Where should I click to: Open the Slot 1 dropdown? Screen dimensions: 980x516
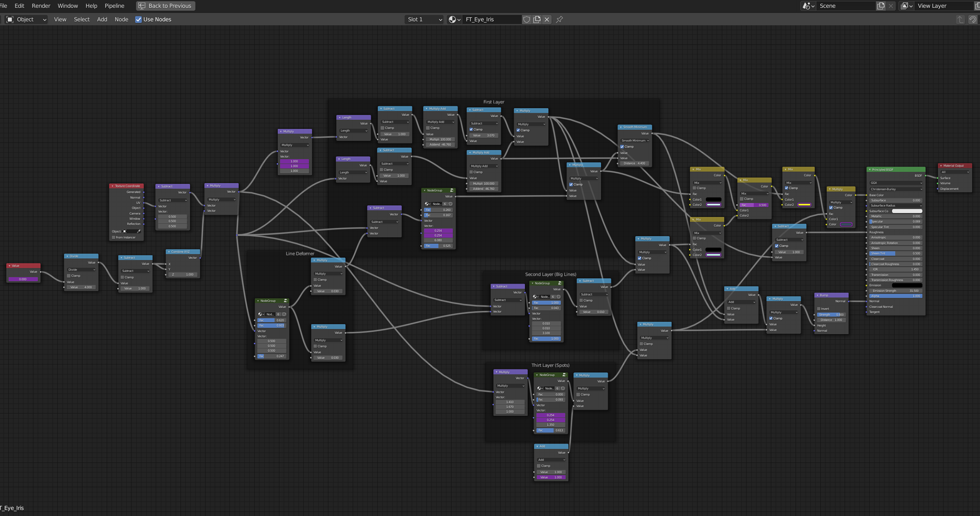424,19
